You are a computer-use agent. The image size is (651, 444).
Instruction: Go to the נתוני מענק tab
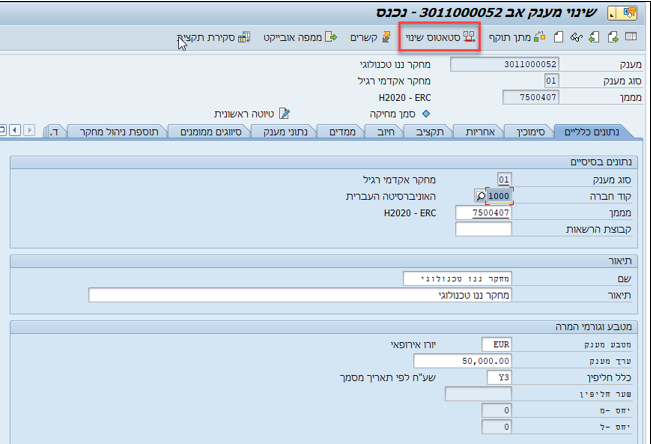(285, 132)
